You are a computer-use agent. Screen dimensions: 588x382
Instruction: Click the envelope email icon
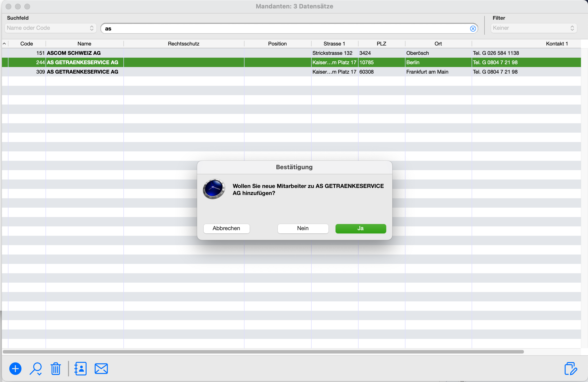click(101, 369)
